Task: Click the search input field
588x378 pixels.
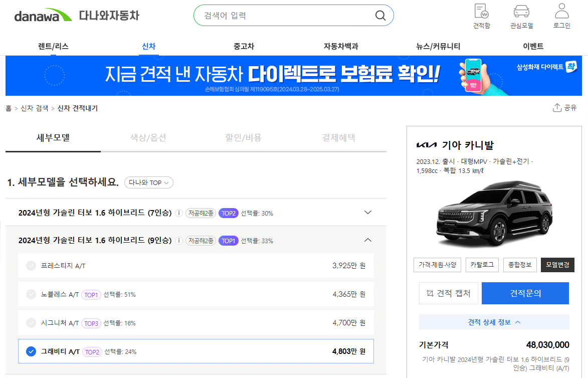Action: [x=281, y=15]
